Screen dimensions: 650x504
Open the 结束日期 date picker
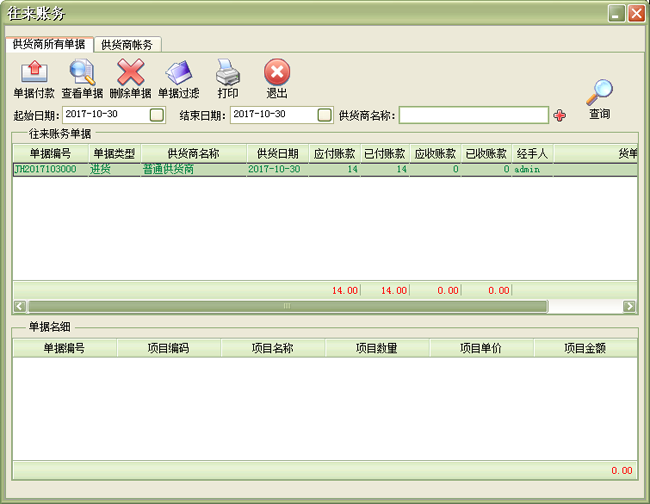click(x=324, y=115)
